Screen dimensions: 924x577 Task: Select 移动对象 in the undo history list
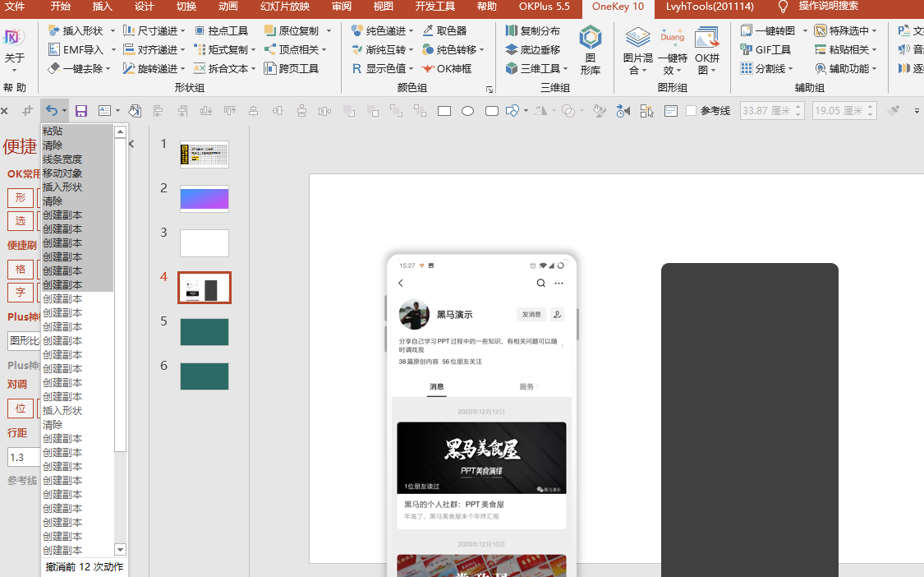(77, 173)
